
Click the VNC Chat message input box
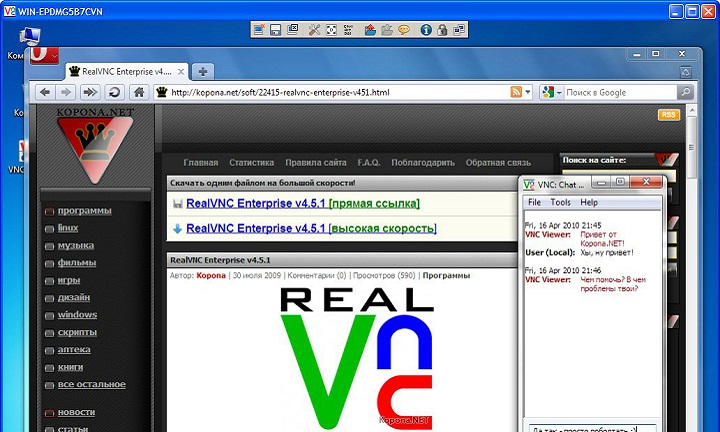point(592,428)
